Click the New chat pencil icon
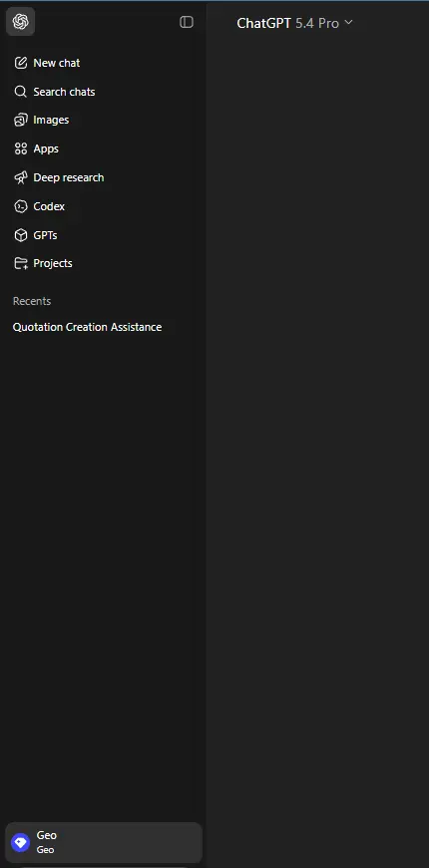The image size is (429, 868). coord(21,63)
